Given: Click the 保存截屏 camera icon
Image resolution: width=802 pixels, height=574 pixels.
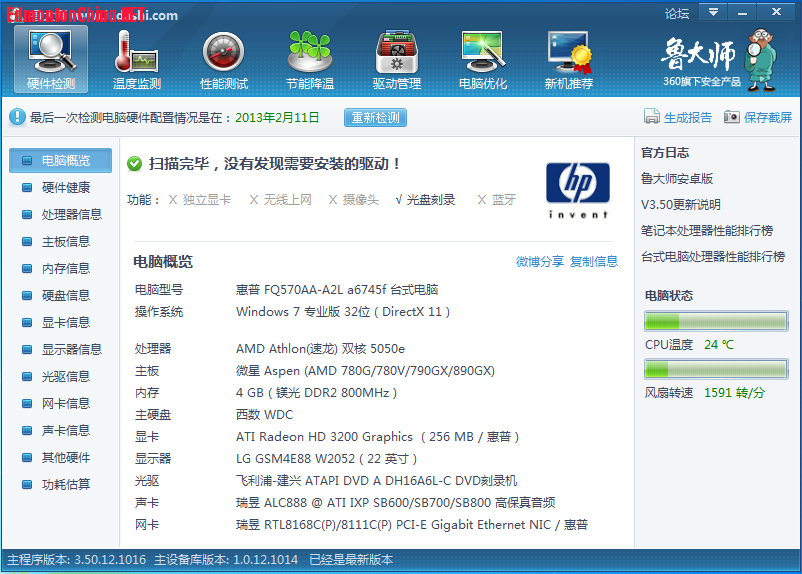Looking at the screenshot, I should point(731,117).
